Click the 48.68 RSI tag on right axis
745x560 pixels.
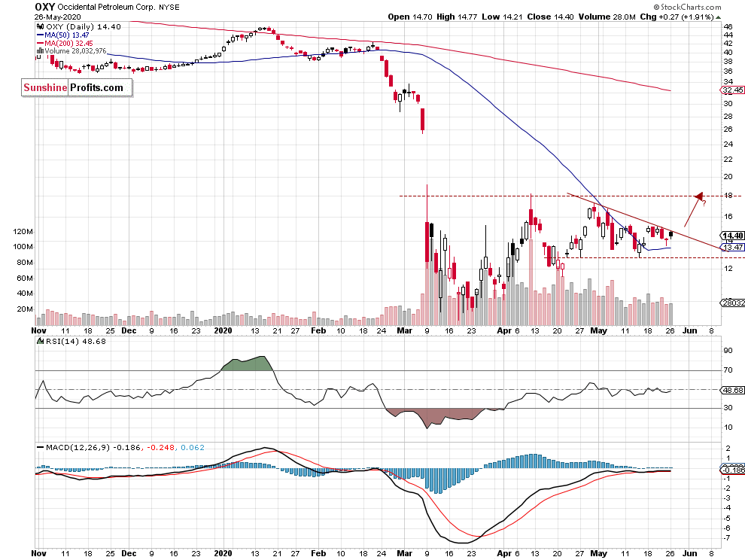tap(733, 390)
